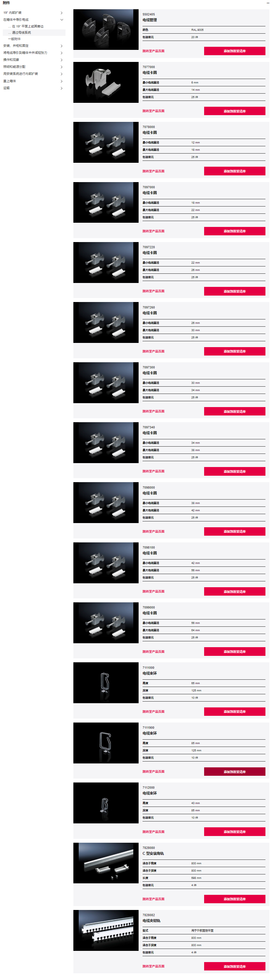Open the 7111000 电缆束环 product thumbnail
This screenshot has width=273, height=980.
[x=106, y=683]
